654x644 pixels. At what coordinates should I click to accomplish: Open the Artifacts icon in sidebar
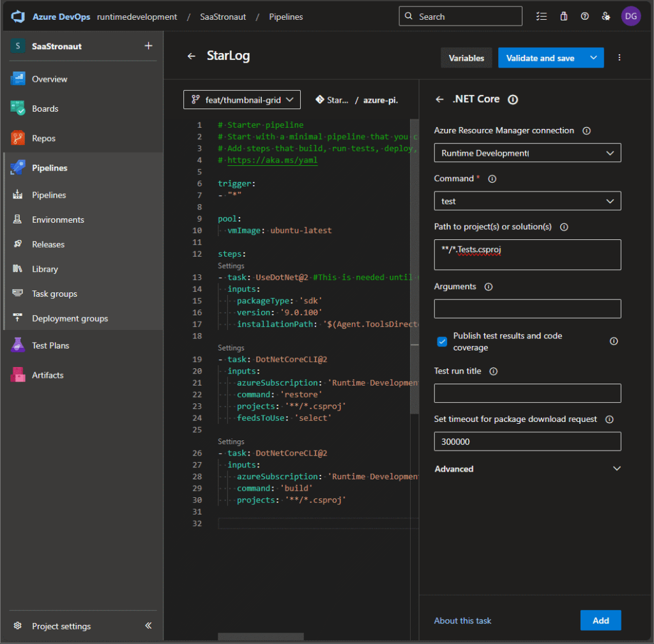[18, 375]
